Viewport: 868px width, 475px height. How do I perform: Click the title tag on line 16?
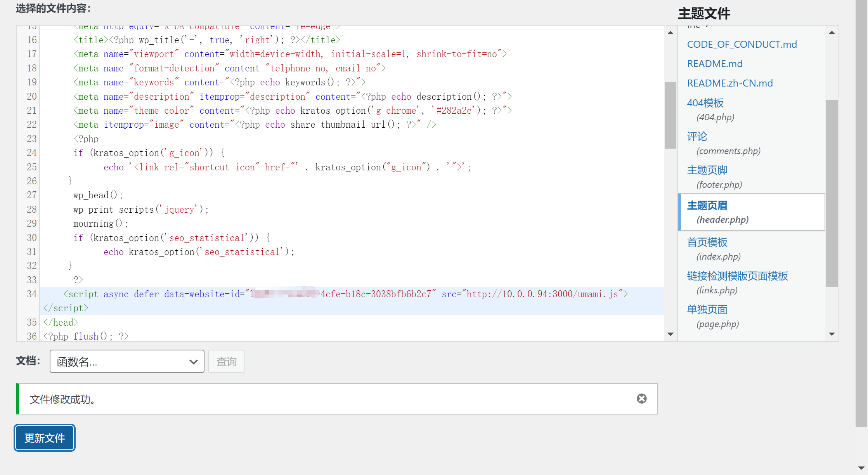tap(206, 40)
